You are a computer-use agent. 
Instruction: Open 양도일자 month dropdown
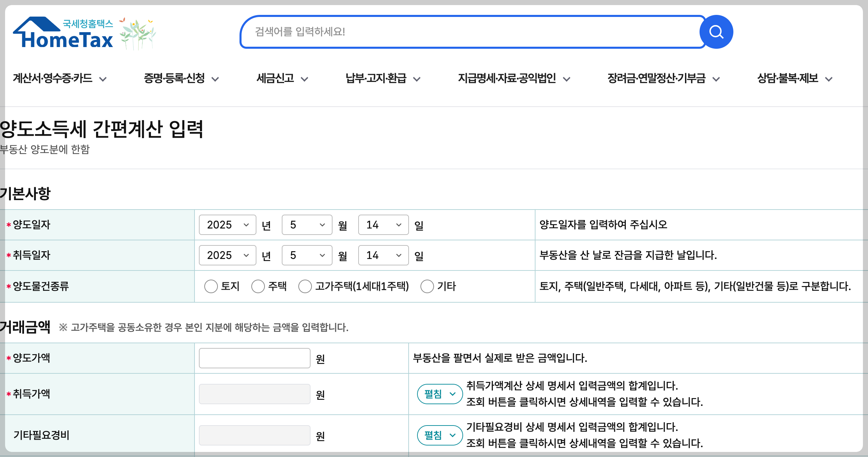[307, 225]
